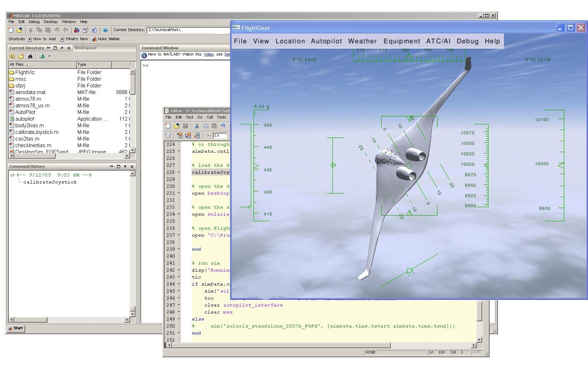Open the Editor Text menu
Image resolution: width=588 pixels, height=367 pixels.
point(190,117)
